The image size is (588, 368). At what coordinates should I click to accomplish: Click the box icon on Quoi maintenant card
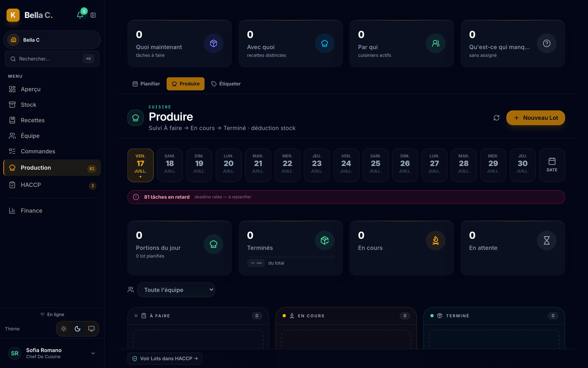[x=213, y=43]
